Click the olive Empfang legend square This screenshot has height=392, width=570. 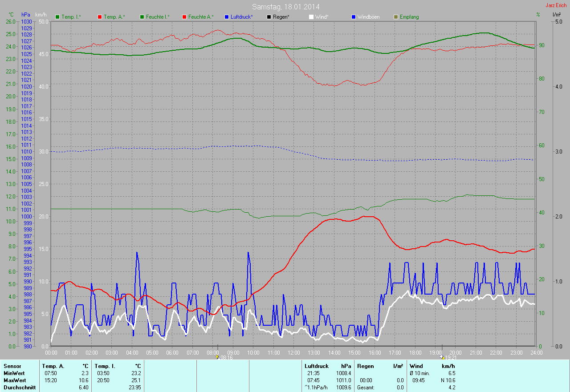tap(396, 17)
